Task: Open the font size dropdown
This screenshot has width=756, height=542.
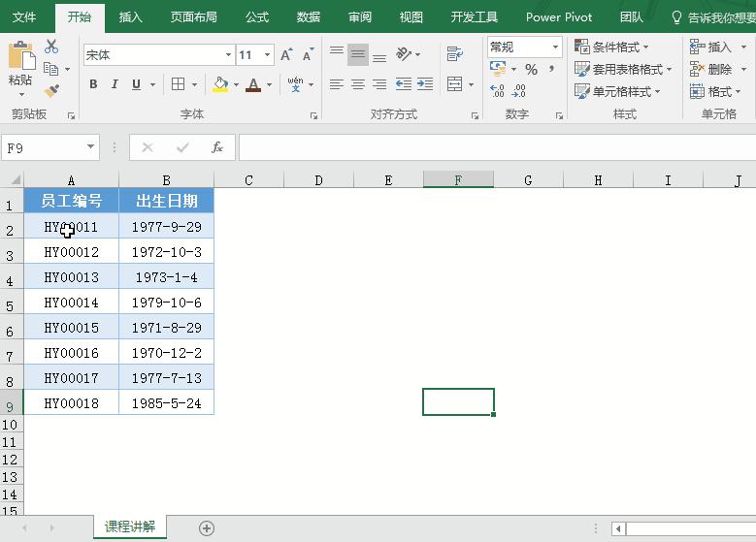Action: coord(267,55)
